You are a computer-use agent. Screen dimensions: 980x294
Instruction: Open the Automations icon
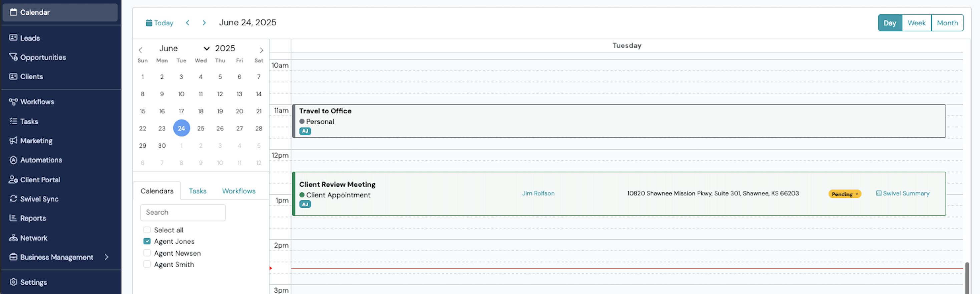13,160
